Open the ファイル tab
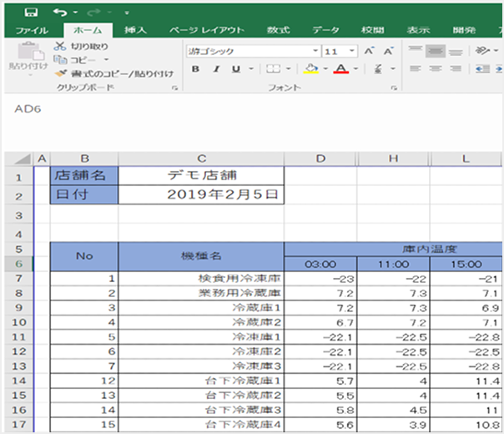Viewport: 504px width, 434px height. (32, 31)
